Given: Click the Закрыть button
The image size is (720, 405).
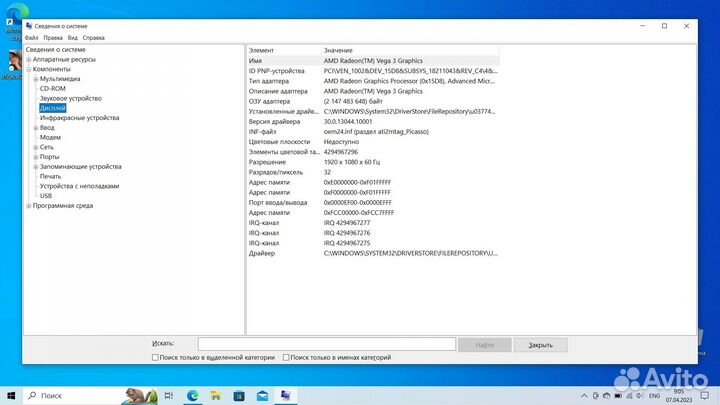Looking at the screenshot, I should coord(540,344).
